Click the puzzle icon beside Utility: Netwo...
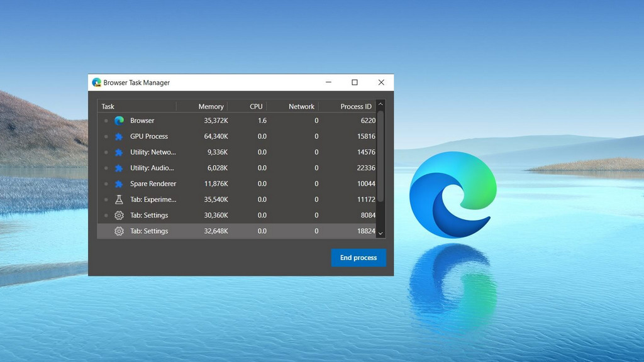Viewport: 644px width, 362px height. tap(119, 152)
